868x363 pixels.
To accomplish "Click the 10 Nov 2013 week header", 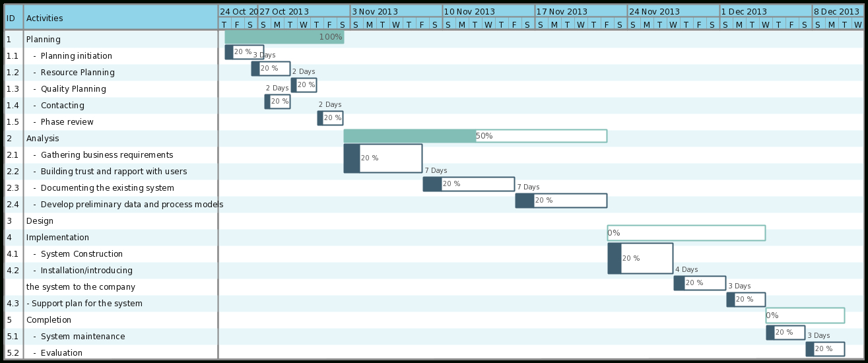I will pyautogui.click(x=488, y=11).
